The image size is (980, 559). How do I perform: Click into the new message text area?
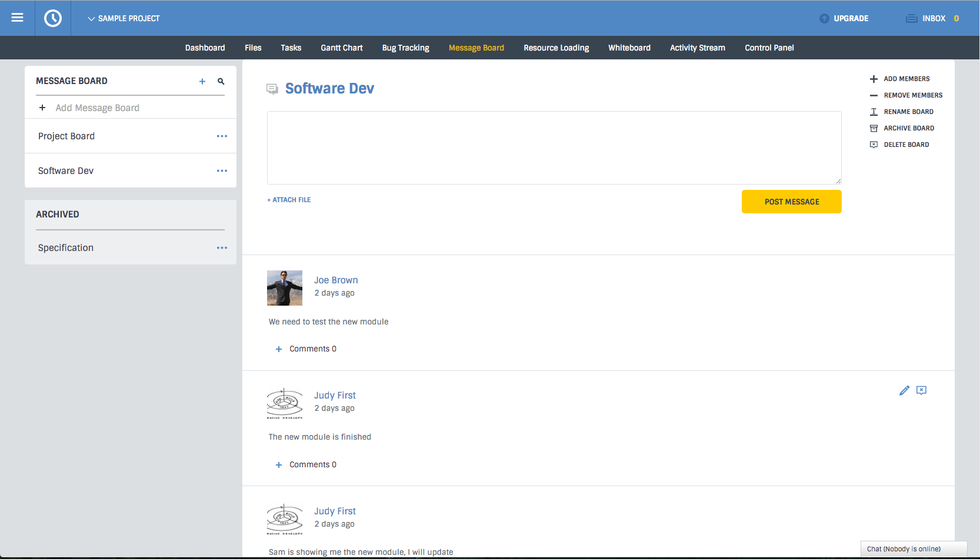[554, 148]
